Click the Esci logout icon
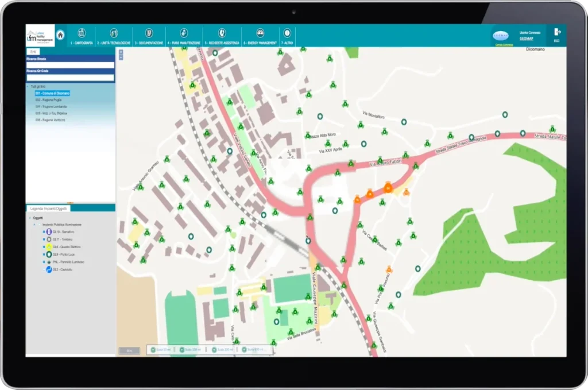This screenshot has height=390, width=588. (x=556, y=33)
